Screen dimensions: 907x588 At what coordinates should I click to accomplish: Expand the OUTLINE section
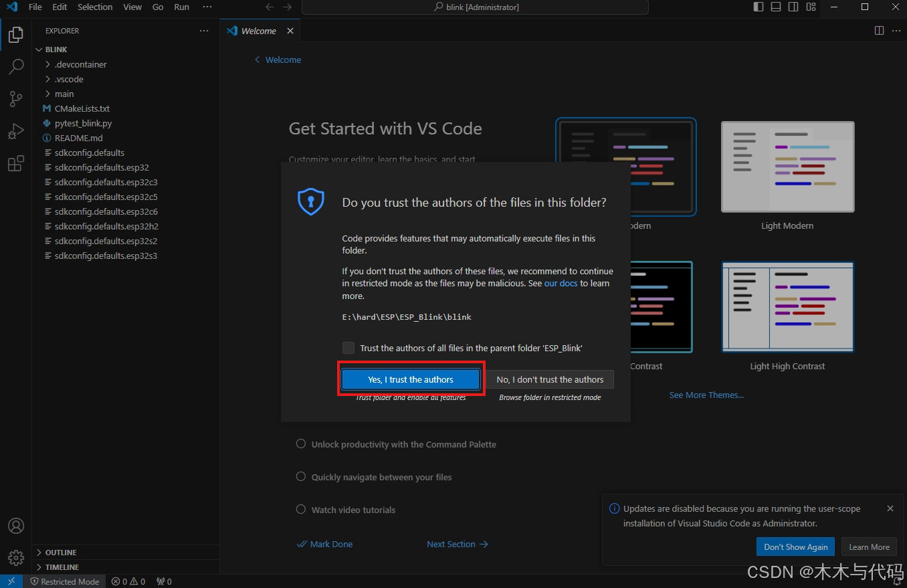tap(126, 553)
